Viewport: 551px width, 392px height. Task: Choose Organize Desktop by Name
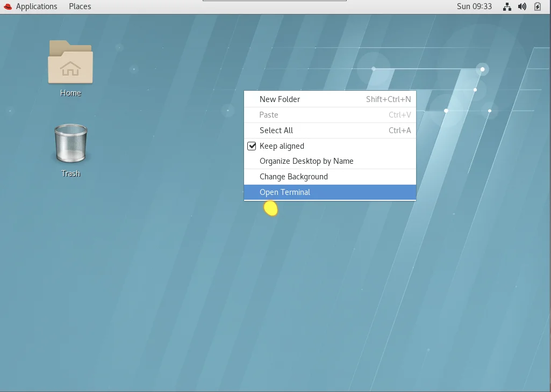click(330, 161)
